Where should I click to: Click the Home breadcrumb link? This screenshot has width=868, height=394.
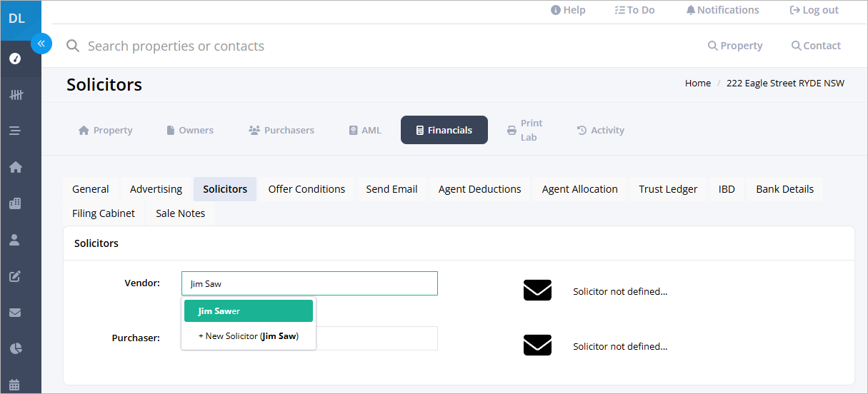coord(698,84)
